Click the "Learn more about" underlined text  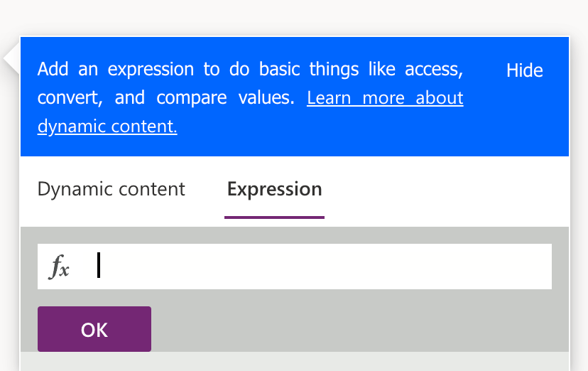[x=384, y=98]
